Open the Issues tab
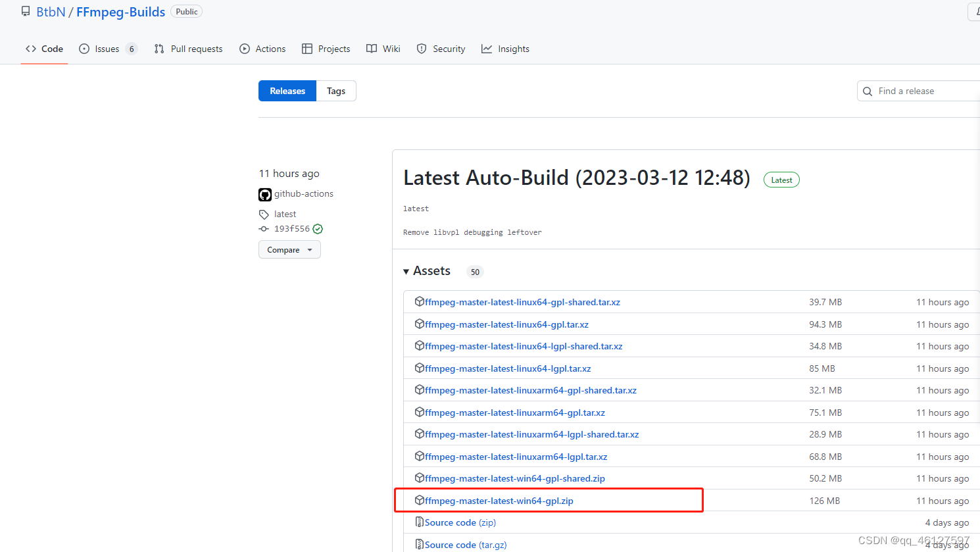The height and width of the screenshot is (552, 980). click(108, 49)
